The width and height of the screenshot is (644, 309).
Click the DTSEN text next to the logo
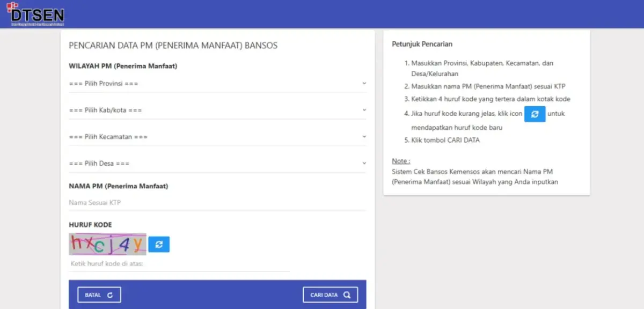[39, 13]
